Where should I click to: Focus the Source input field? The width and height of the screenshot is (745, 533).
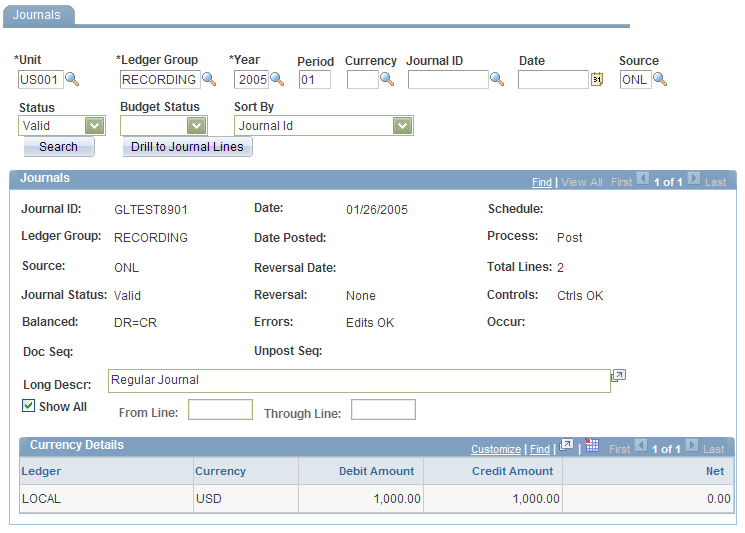coord(636,79)
